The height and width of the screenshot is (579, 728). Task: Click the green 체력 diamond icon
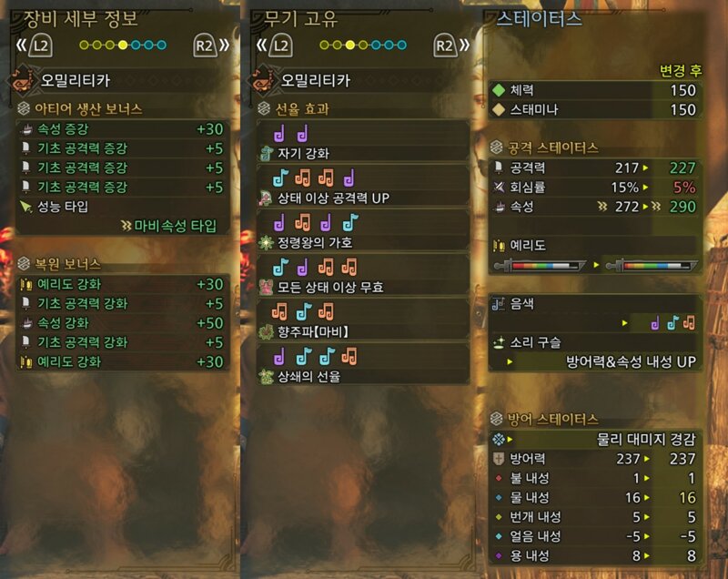[x=499, y=90]
